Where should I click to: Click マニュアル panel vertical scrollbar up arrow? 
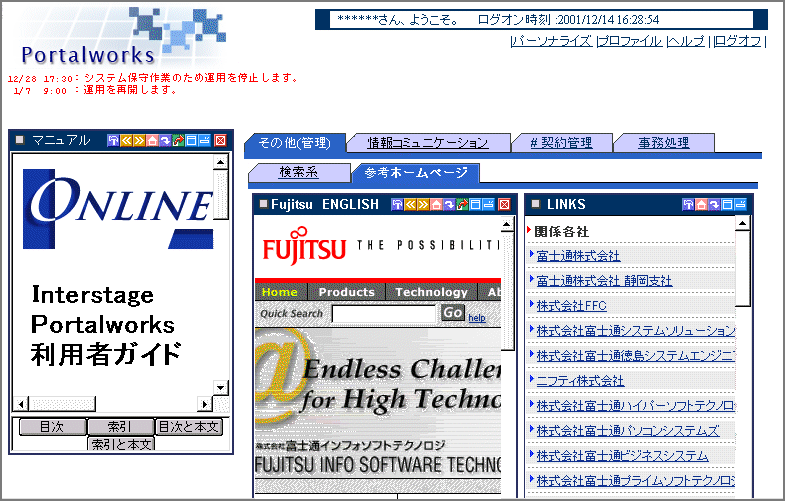coord(221,162)
